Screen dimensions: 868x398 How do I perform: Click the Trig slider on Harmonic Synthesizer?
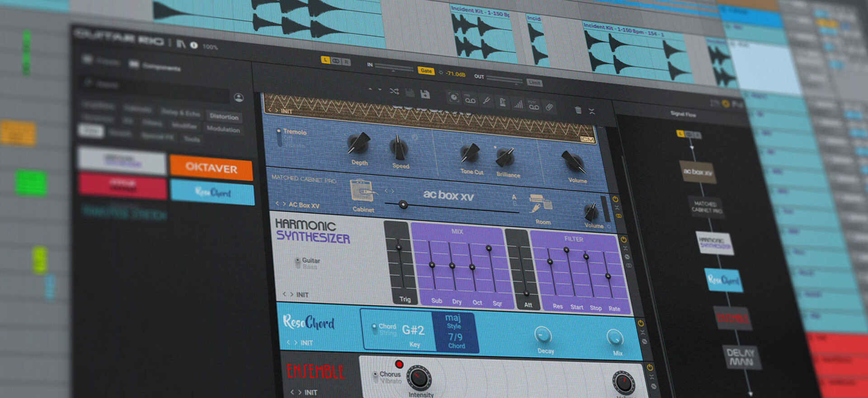click(399, 247)
